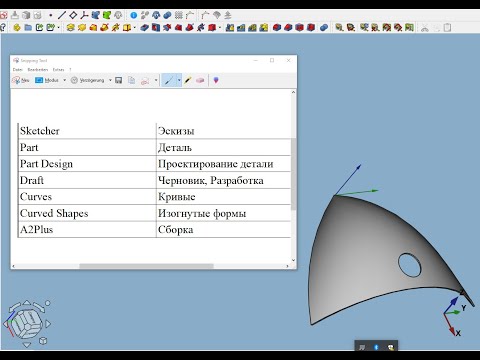Click the scroll right arrow in Snipping Tool

287,266
